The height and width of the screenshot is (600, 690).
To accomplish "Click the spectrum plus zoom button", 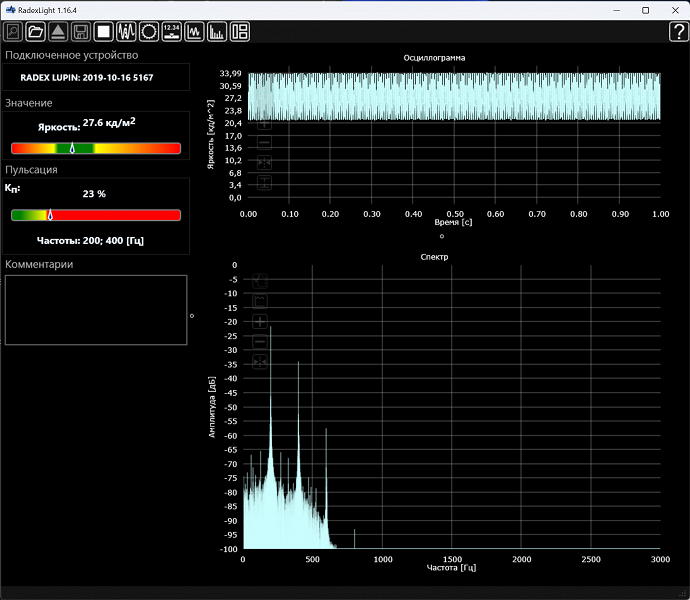I will pos(260,321).
